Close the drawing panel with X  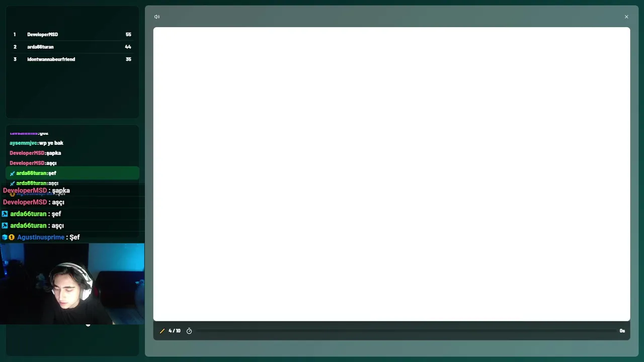pos(626,17)
